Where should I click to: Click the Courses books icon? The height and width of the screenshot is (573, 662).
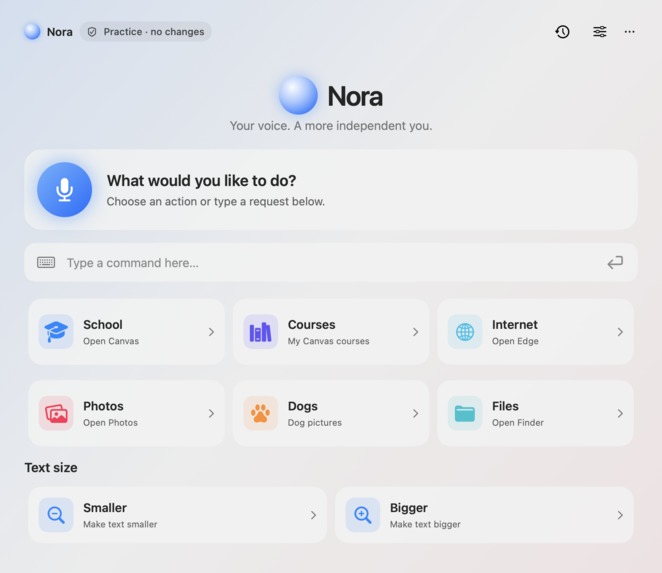click(260, 331)
